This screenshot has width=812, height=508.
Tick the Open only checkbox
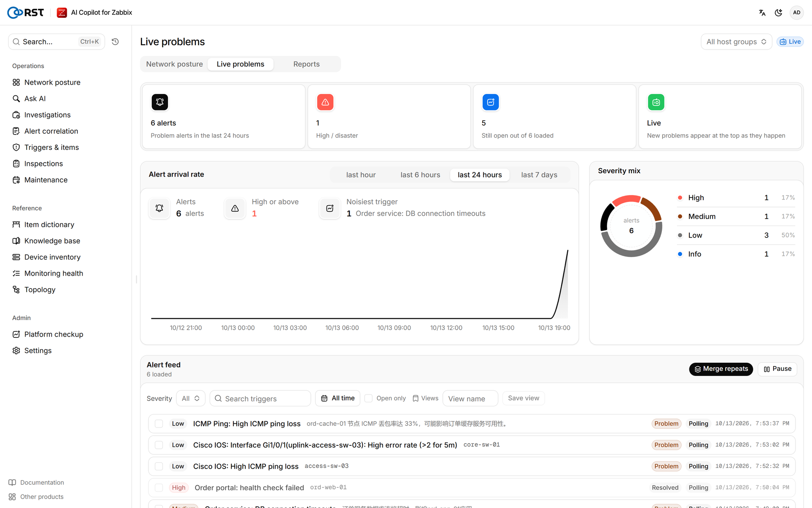(368, 398)
